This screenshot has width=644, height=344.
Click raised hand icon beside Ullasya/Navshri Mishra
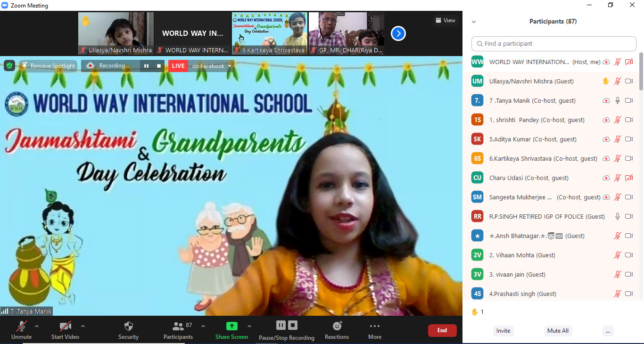606,81
